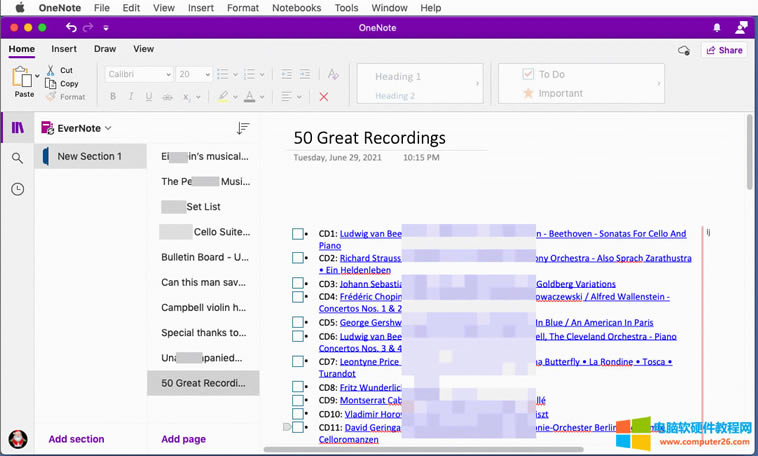Check the box next to CD5
This screenshot has height=456, width=758.
click(298, 323)
